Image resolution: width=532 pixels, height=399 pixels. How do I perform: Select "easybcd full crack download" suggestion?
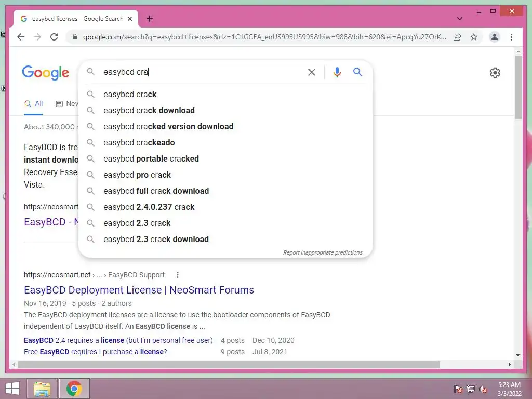click(x=225, y=191)
